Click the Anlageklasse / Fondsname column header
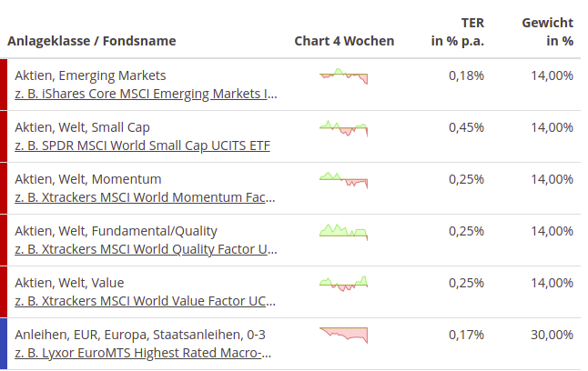Screen dimensions: 588x371 92,41
